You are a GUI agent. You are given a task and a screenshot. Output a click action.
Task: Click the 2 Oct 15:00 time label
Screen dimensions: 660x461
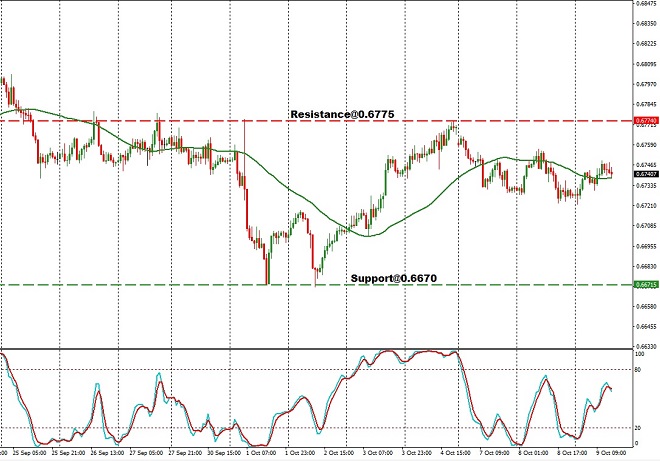click(339, 453)
